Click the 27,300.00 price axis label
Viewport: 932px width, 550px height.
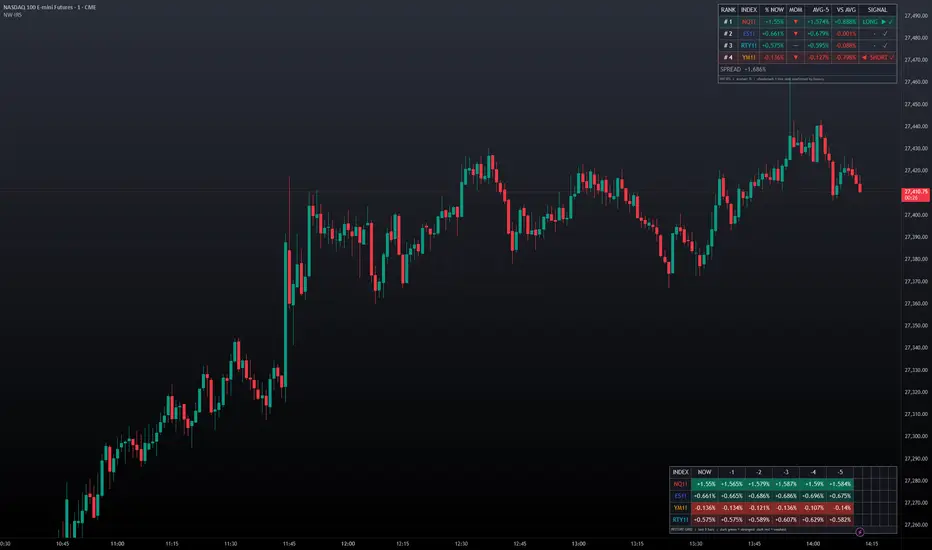tap(916, 436)
